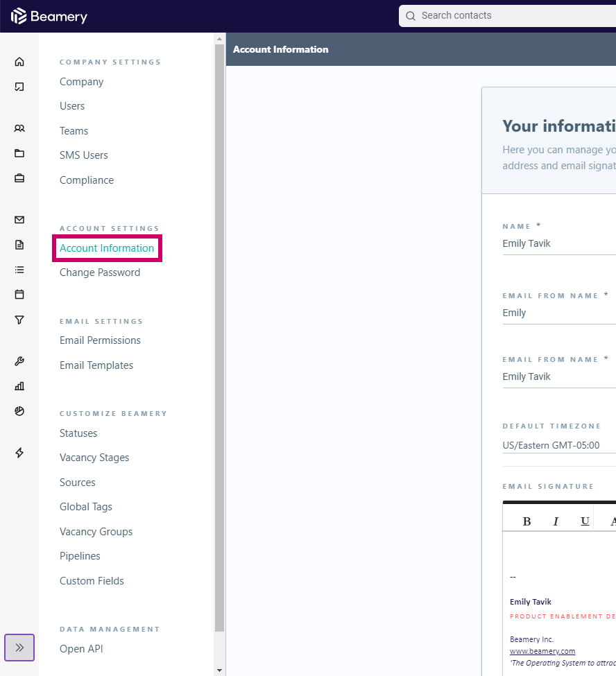Open Default Timezone dropdown
Screen dimensions: 616x676
tap(559, 446)
